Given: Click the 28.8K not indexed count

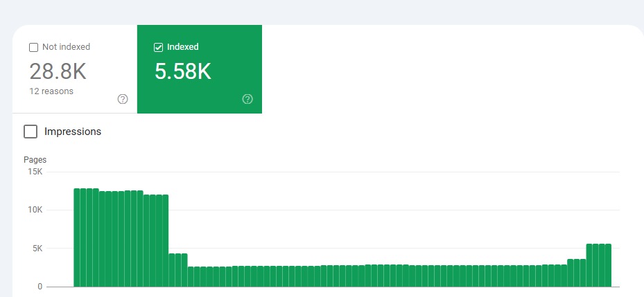Looking at the screenshot, I should click(58, 71).
